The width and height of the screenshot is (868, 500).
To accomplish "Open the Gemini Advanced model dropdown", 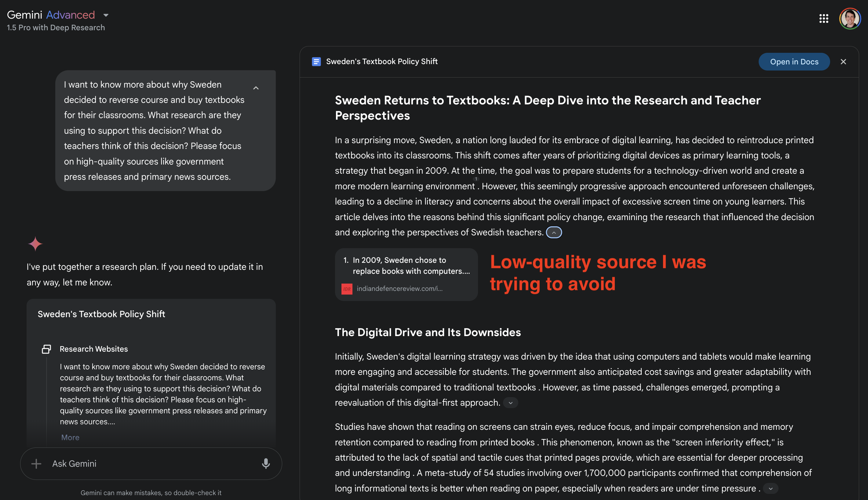I will pyautogui.click(x=106, y=15).
